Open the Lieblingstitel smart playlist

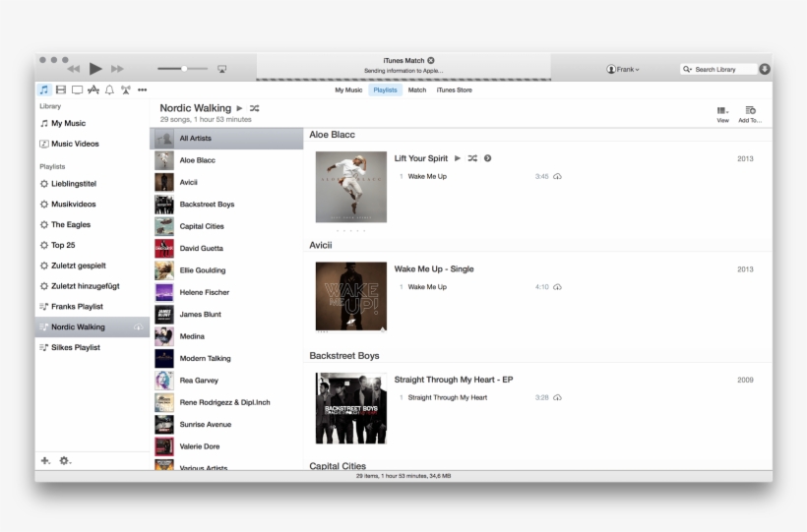(x=93, y=184)
